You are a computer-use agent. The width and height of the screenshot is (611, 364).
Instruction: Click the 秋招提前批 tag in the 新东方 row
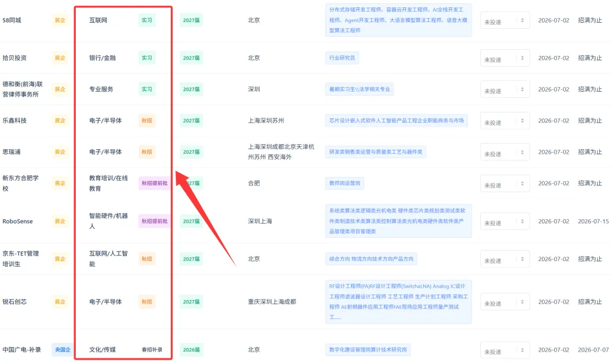(154, 183)
